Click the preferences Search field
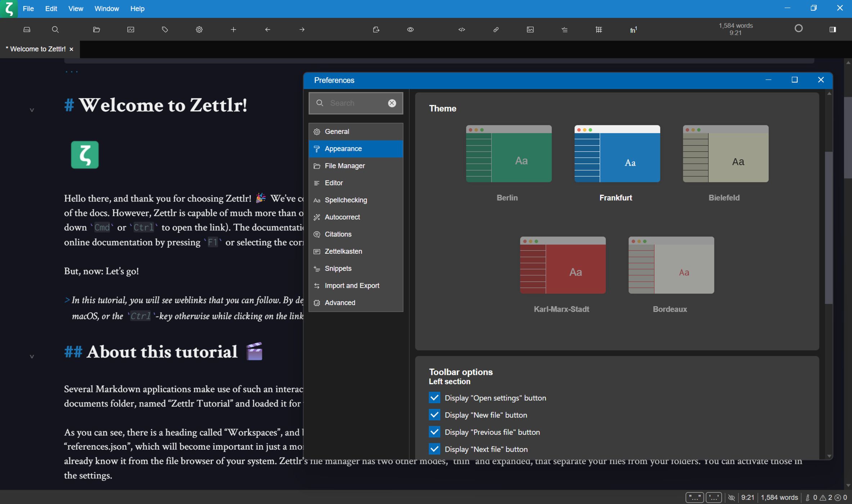Screen dimensions: 852x504 (355, 103)
